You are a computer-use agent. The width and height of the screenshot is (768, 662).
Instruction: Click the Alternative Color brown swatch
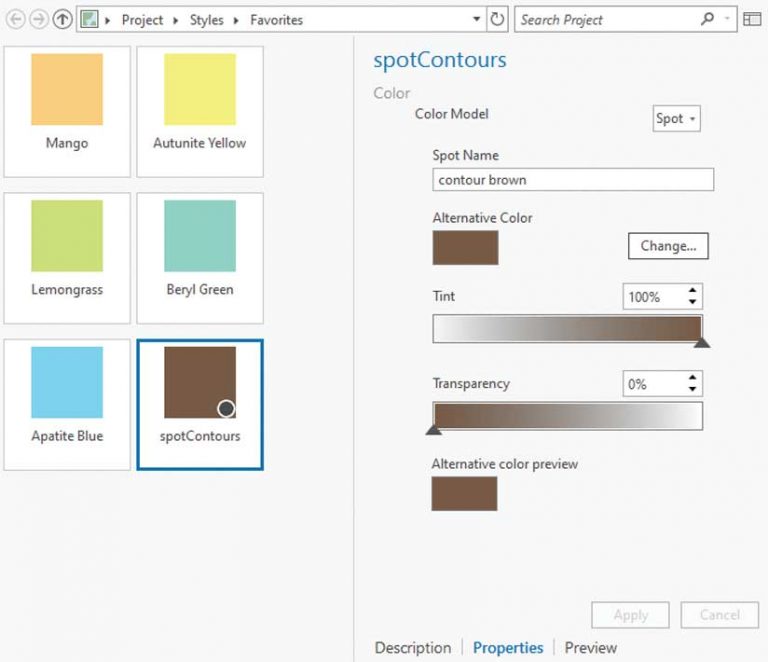point(465,248)
